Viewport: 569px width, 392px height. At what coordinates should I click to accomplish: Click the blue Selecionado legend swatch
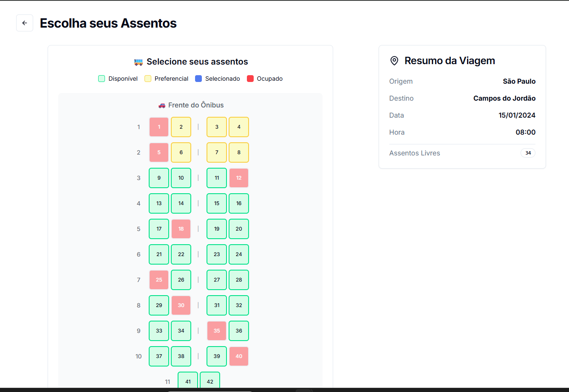tap(198, 79)
